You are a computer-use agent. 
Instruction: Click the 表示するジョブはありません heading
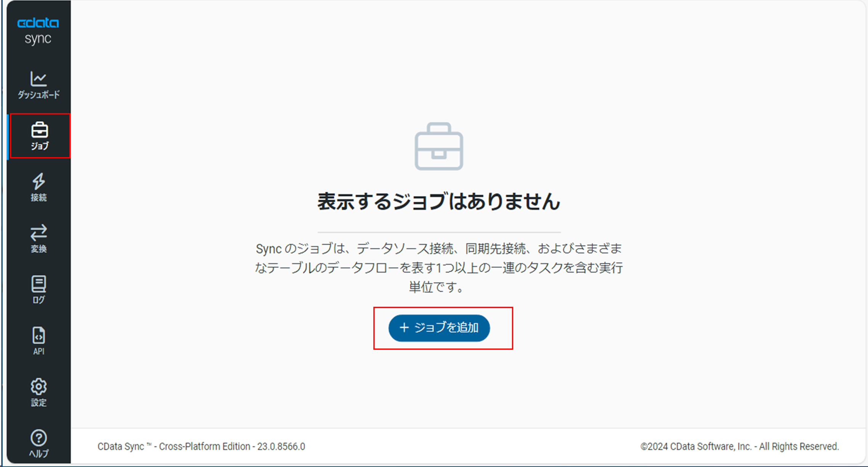[x=439, y=201]
